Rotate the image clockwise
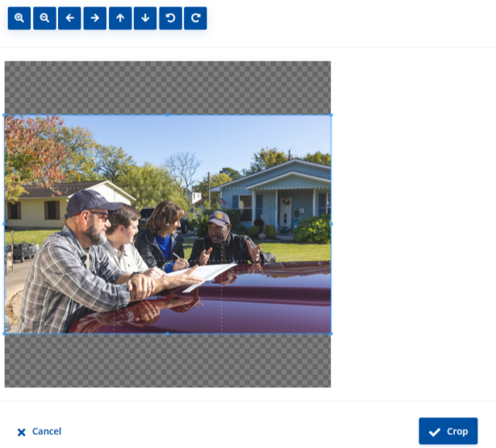496x448 pixels. click(x=195, y=19)
